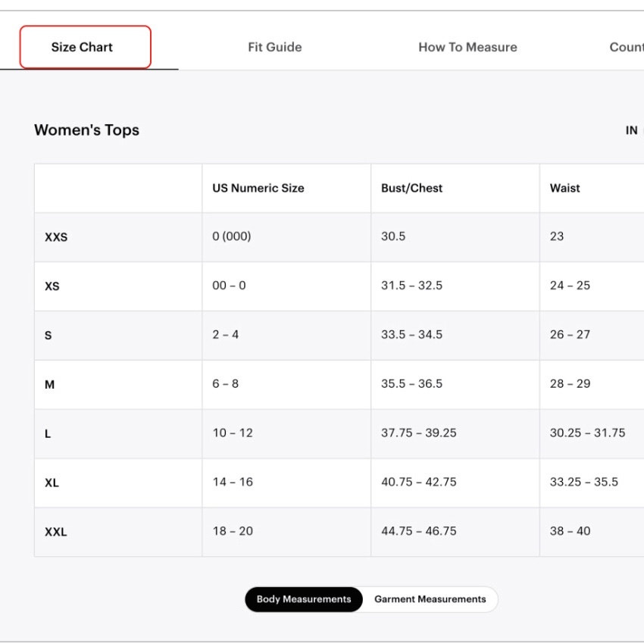Click the 30.5 bust value
Screen dimensions: 644x644
393,236
